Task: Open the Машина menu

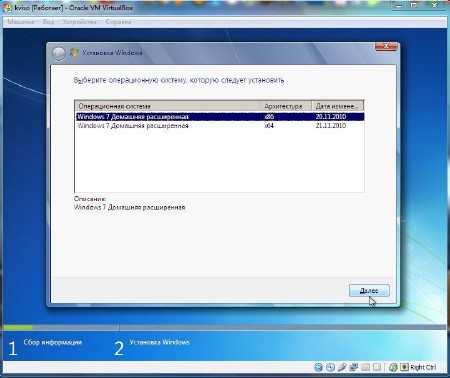Action: [21, 22]
